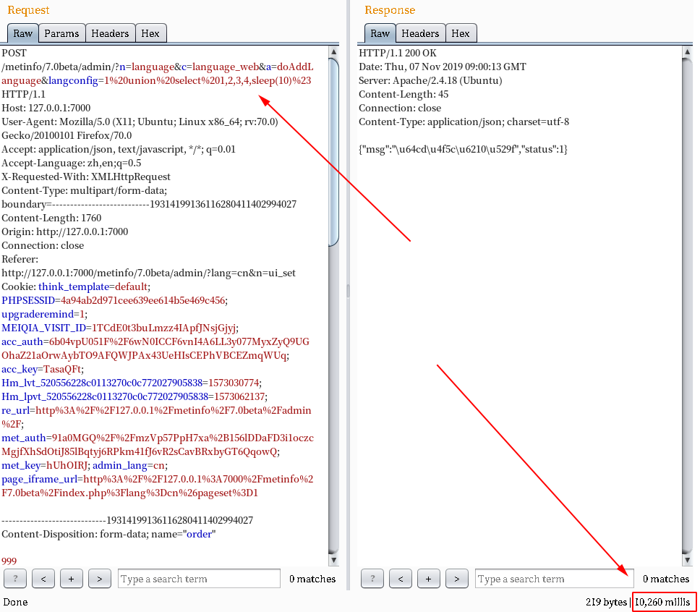Click the request search help '?' button

[x=15, y=579]
